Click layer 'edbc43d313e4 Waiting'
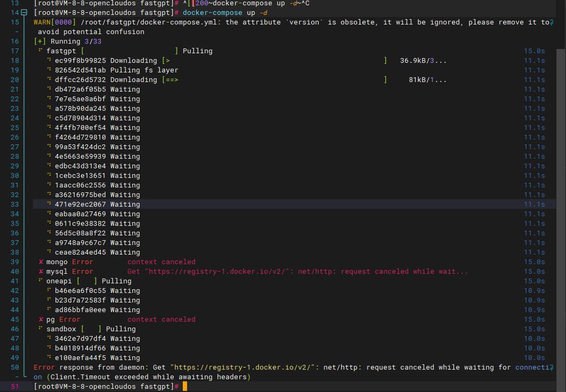The height and width of the screenshot is (392, 566). 97,166
